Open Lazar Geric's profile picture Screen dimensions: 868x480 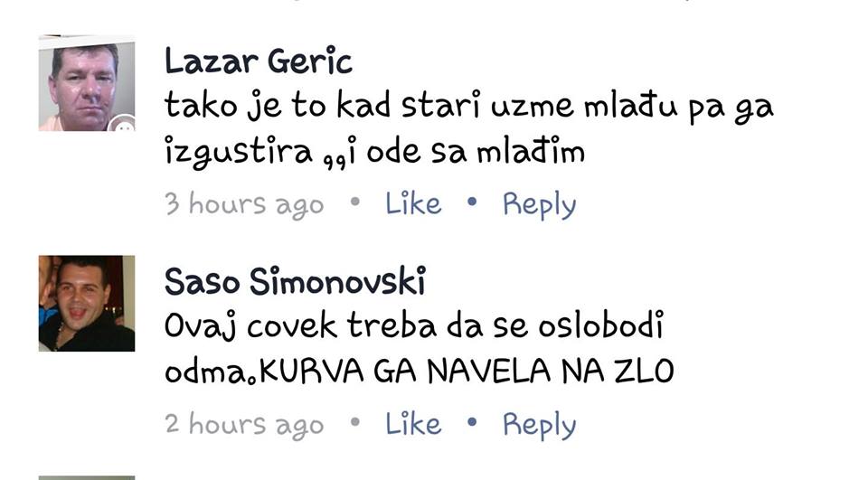87,83
